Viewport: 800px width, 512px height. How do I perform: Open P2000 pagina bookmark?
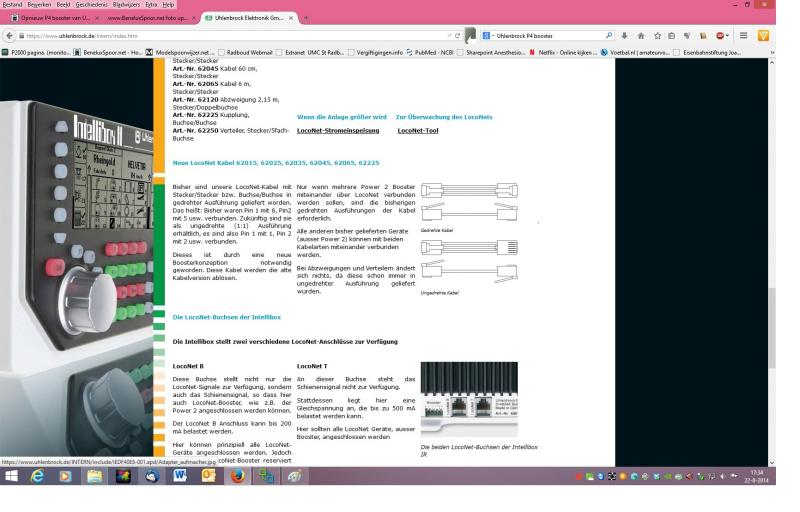pyautogui.click(x=36, y=53)
